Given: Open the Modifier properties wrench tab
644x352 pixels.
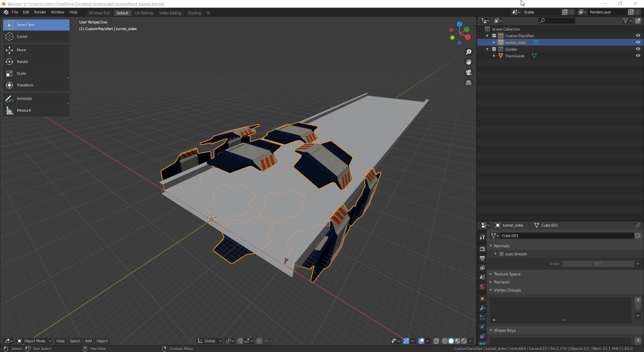Looking at the screenshot, I should coord(482,308).
